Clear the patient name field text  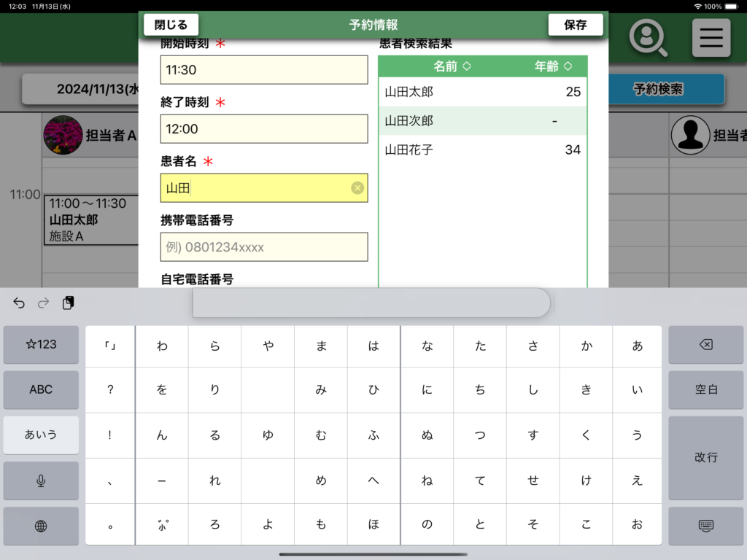click(x=357, y=188)
